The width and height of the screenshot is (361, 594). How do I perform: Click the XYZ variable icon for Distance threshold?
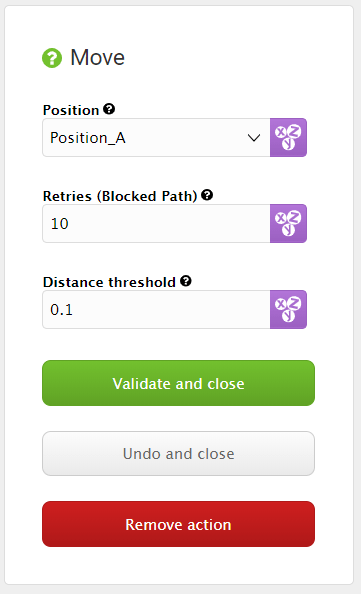click(288, 310)
